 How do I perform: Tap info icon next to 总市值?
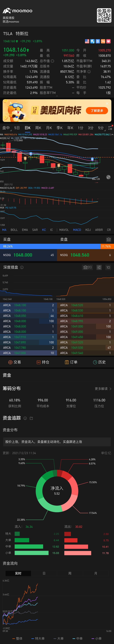52,61
